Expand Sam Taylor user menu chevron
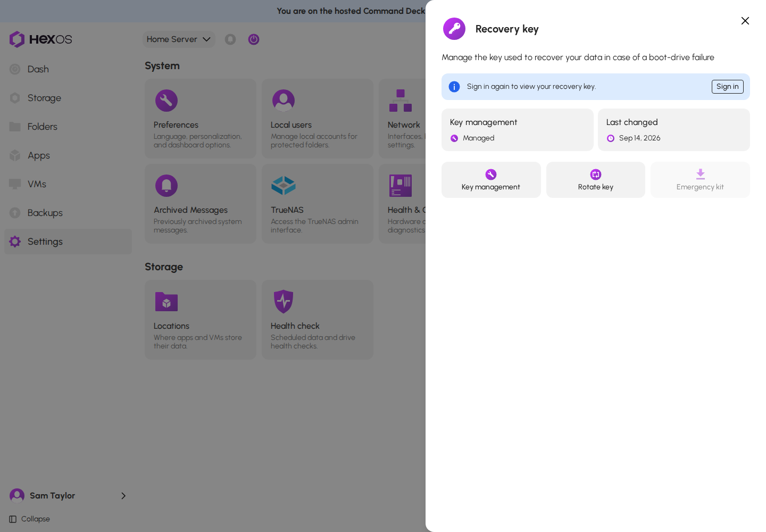Viewport: 766px width, 532px height. [123, 496]
